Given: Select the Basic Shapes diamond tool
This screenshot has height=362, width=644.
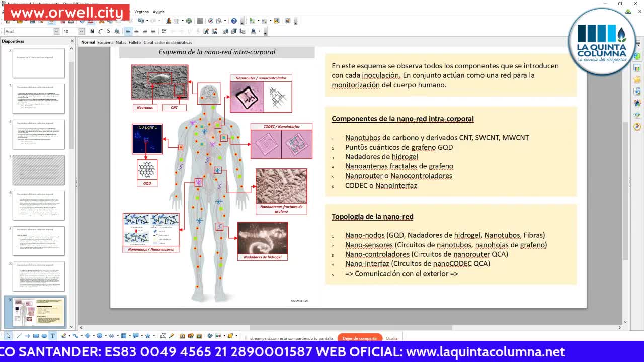Looking at the screenshot, I should [x=88, y=336].
